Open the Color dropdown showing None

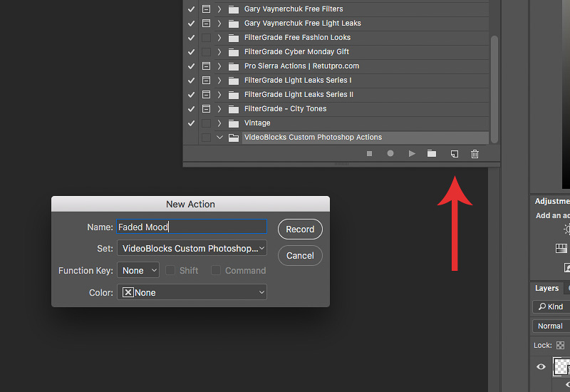click(x=192, y=292)
